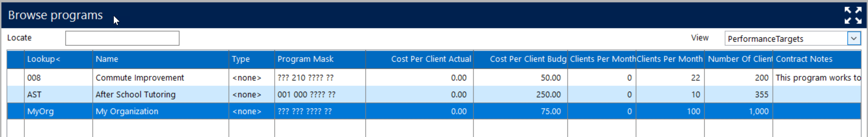Click the expand fullscreen arrows icon
Viewport: 868px width, 137px height.
point(853,15)
